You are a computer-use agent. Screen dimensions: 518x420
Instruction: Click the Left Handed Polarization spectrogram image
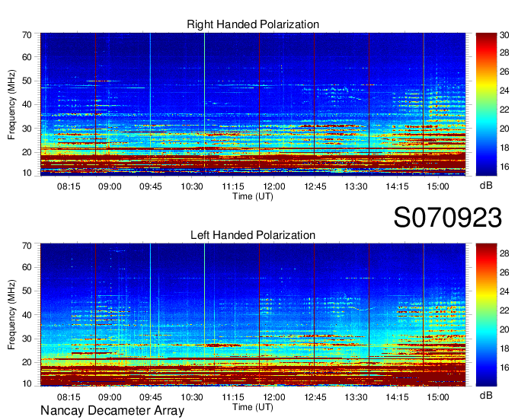click(253, 315)
